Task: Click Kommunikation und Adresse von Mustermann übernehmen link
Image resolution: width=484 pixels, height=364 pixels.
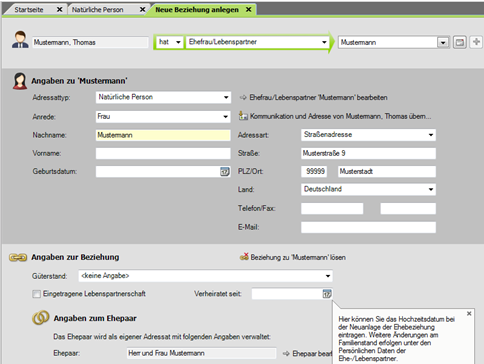Action: pos(340,116)
